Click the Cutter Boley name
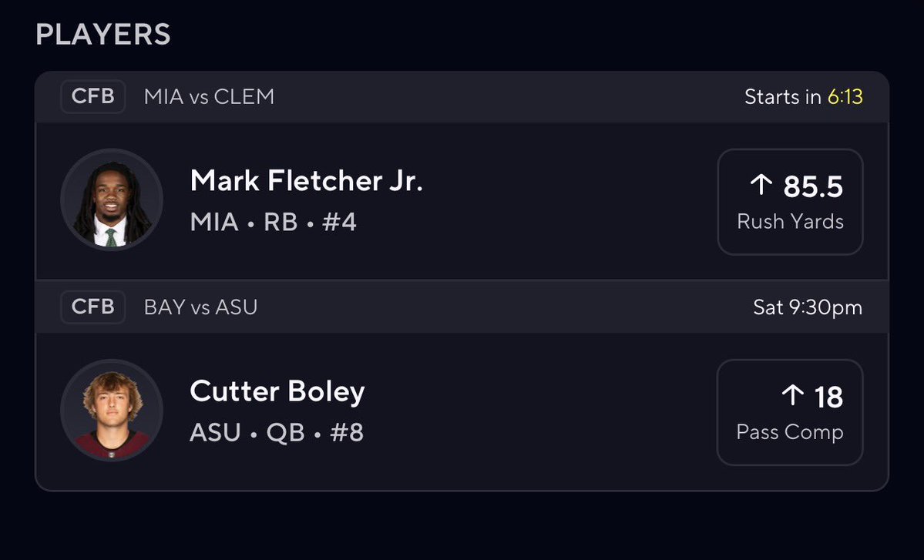Screen dimensions: 924x560 click(x=277, y=391)
